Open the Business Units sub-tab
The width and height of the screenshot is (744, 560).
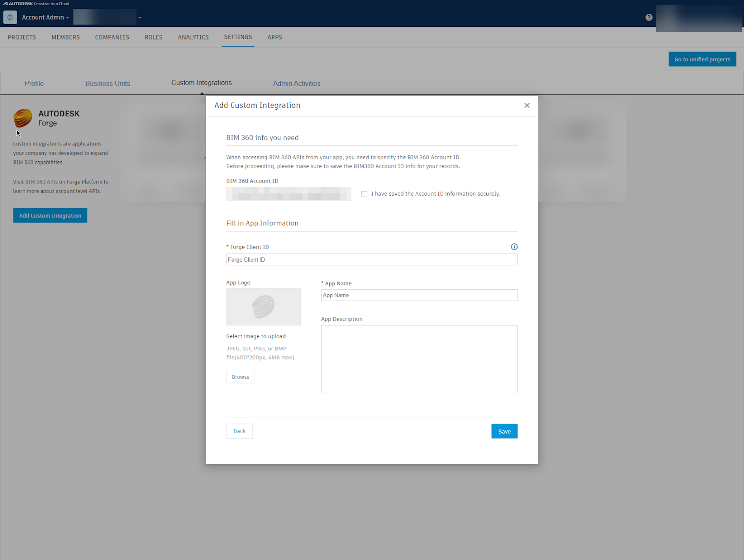click(x=108, y=84)
